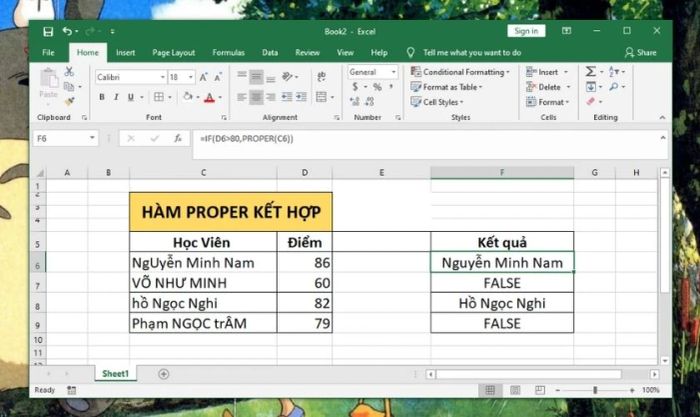
Task: Click the Orientation angled text icon
Action: pos(287,77)
